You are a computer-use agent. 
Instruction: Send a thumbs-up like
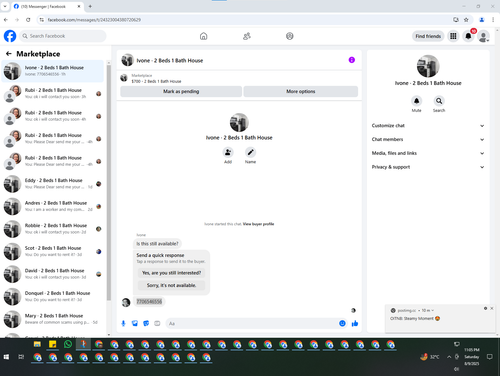point(355,323)
